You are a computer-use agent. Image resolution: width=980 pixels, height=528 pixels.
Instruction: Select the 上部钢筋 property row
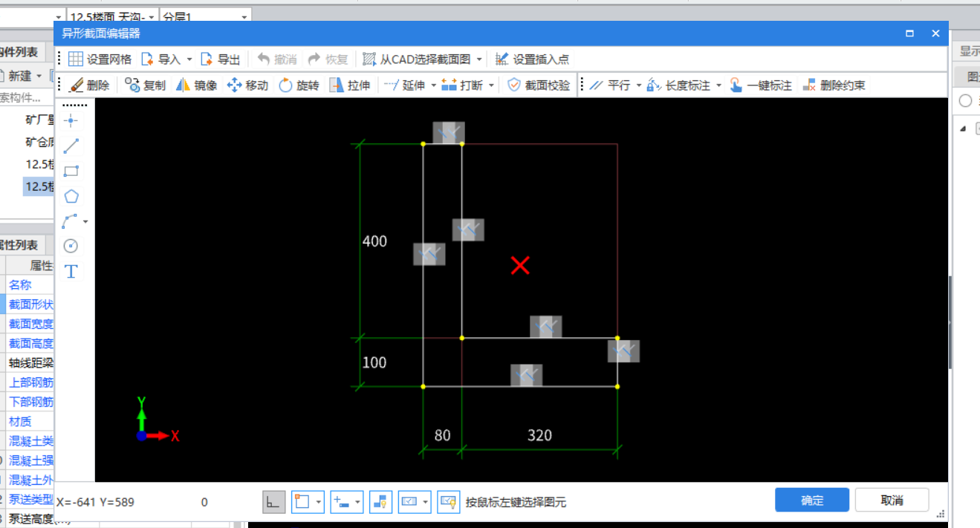30,382
